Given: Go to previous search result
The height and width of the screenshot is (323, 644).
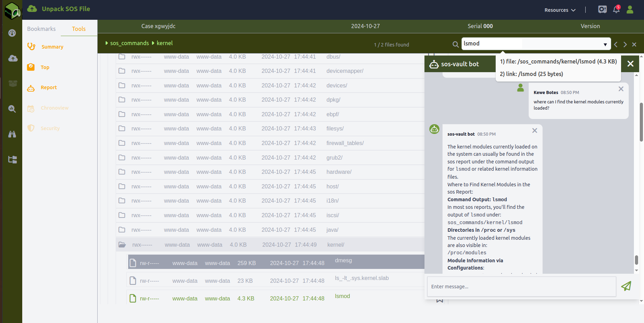Looking at the screenshot, I should 616,44.
